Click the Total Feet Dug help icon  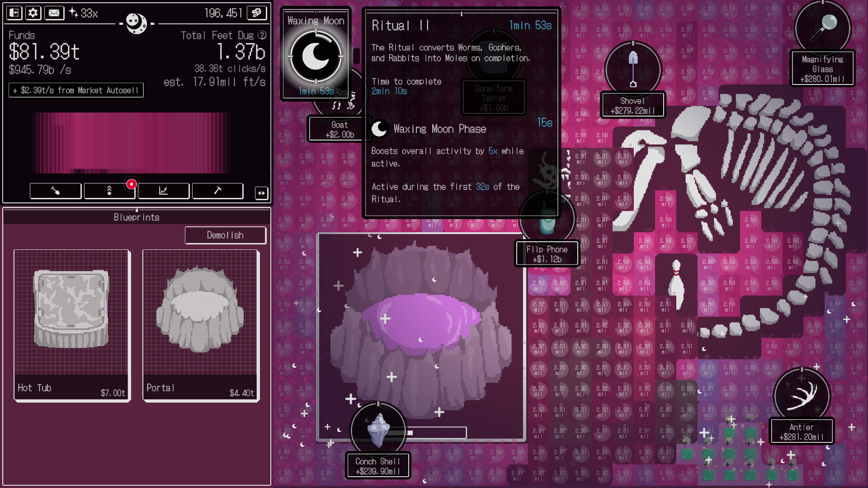point(262,35)
